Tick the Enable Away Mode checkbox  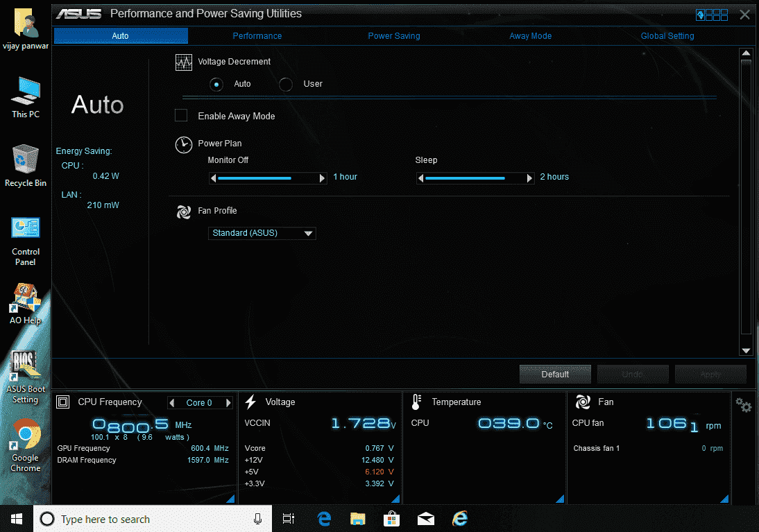click(x=181, y=115)
